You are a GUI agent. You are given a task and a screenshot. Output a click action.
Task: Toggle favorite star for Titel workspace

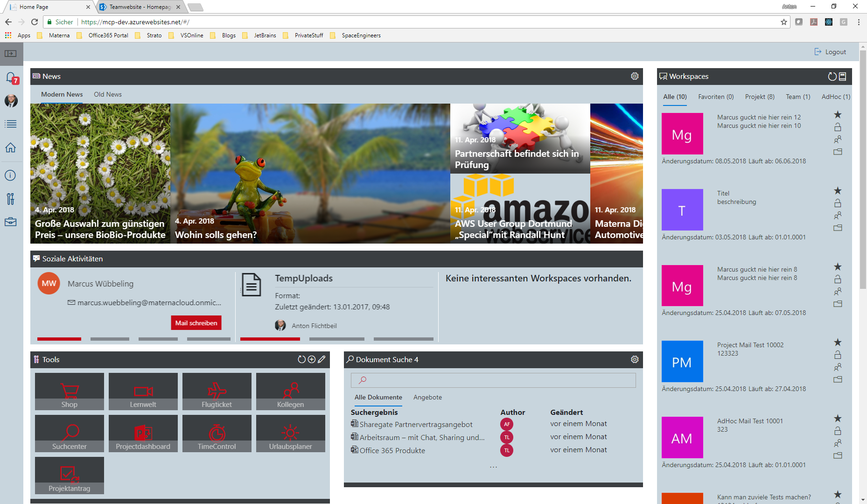coord(838,191)
